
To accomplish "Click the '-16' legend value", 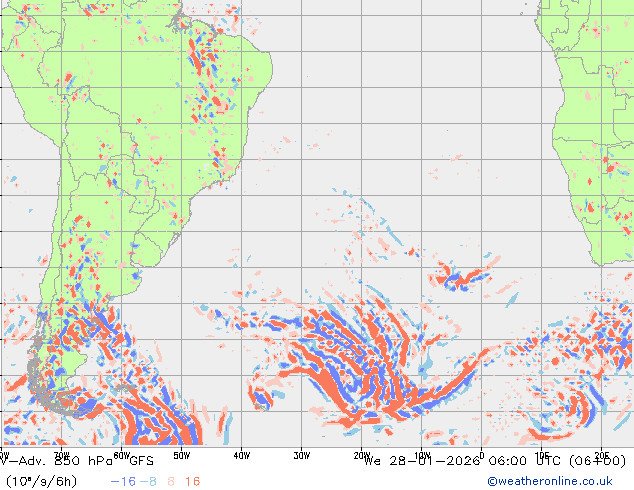I will tap(123, 482).
